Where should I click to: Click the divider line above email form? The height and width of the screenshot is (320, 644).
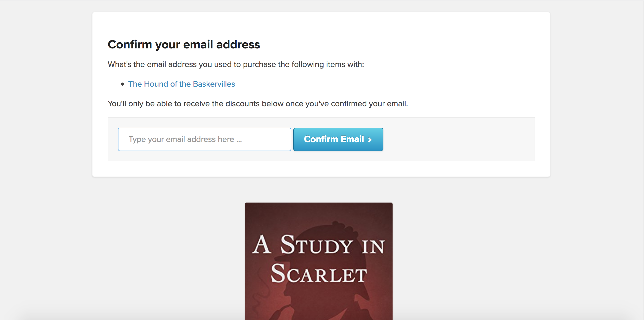pos(321,117)
